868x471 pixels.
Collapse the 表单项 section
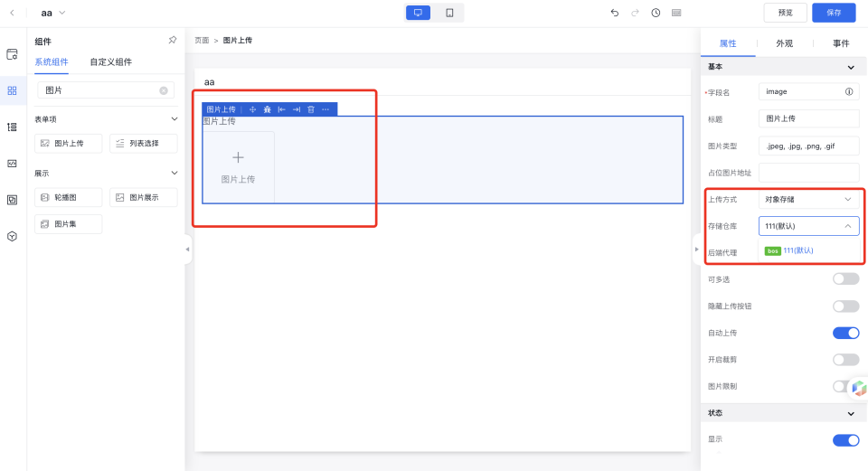coord(175,119)
